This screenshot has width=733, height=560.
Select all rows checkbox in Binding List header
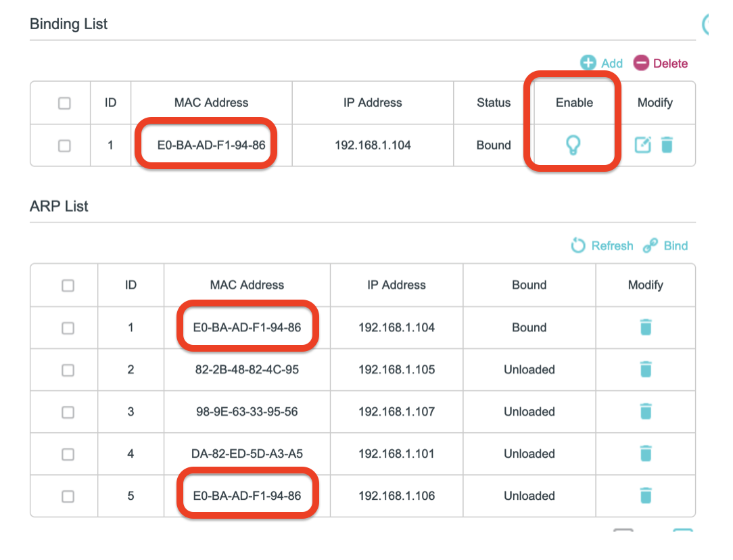(x=64, y=103)
